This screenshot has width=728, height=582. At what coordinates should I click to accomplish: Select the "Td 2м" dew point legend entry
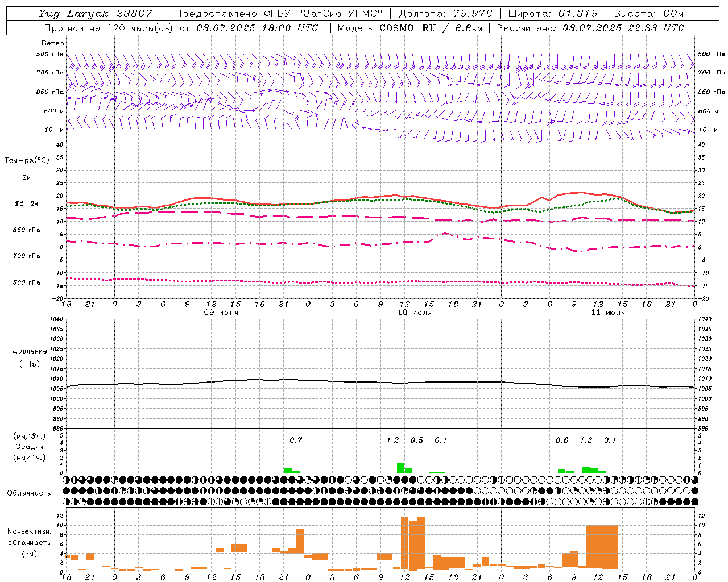coord(26,203)
